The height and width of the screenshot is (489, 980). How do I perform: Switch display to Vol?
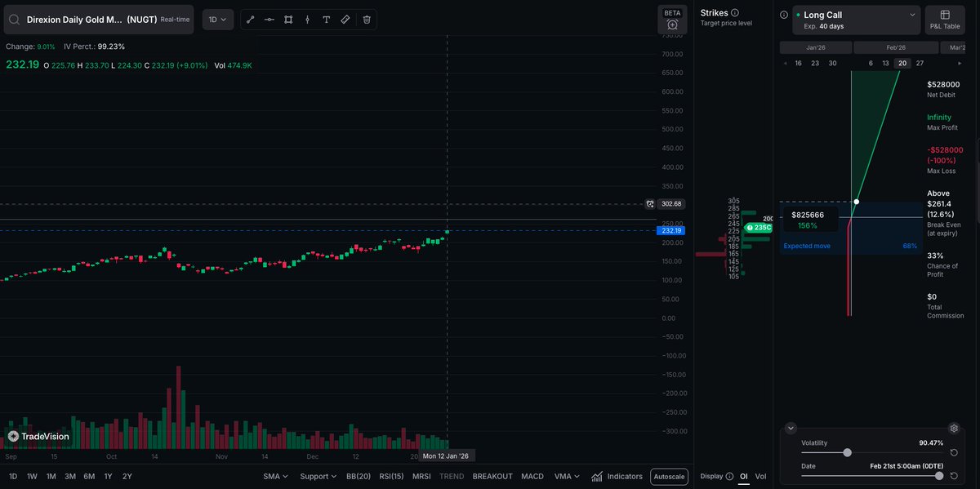[760, 476]
